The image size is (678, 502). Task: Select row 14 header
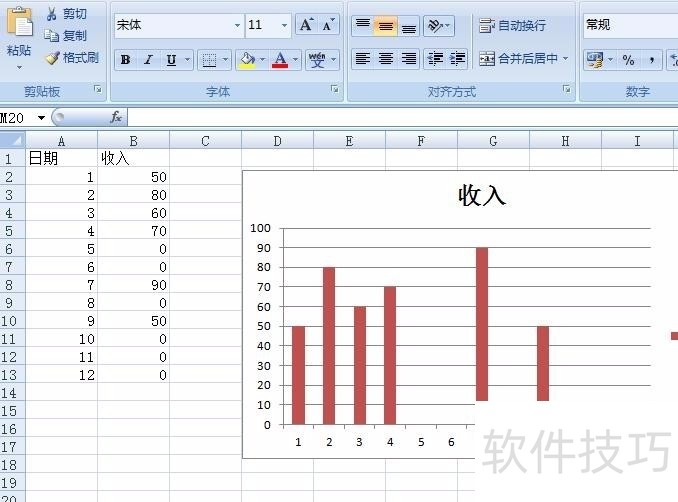pyautogui.click(x=13, y=393)
